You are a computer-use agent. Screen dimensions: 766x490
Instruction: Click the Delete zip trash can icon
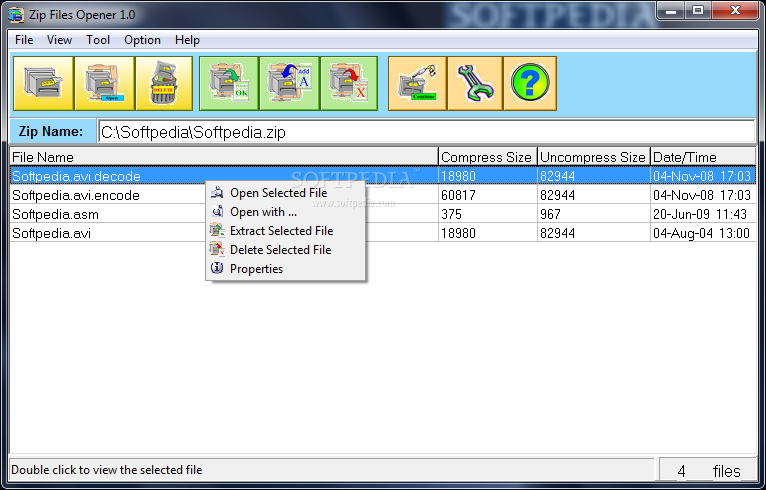click(x=164, y=84)
